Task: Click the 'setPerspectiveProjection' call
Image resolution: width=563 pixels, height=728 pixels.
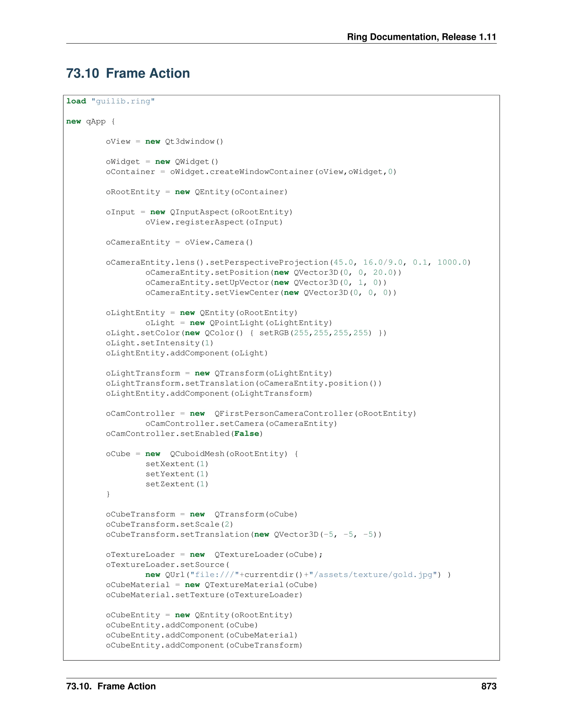Action: pyautogui.click(x=269, y=263)
